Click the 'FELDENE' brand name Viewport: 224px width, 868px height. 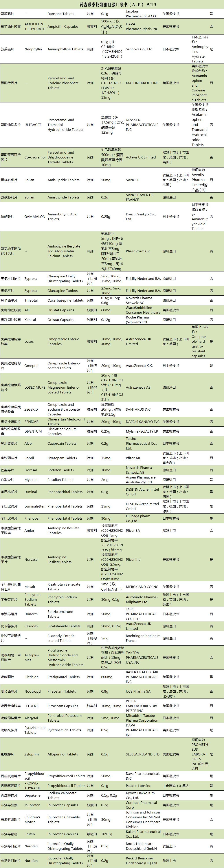31,706
